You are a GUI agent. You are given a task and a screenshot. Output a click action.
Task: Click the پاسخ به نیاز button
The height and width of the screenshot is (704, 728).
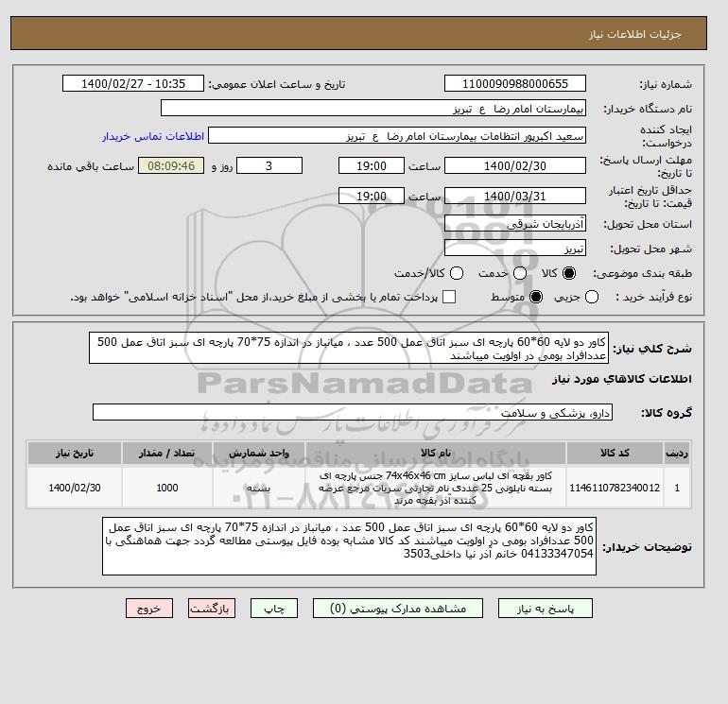point(546,609)
